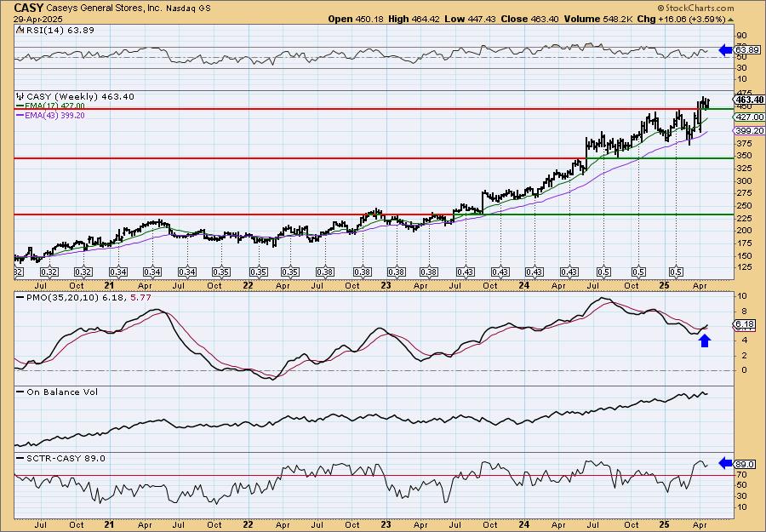
Task: Click the 22 year label under the price panel
Action: tap(248, 285)
